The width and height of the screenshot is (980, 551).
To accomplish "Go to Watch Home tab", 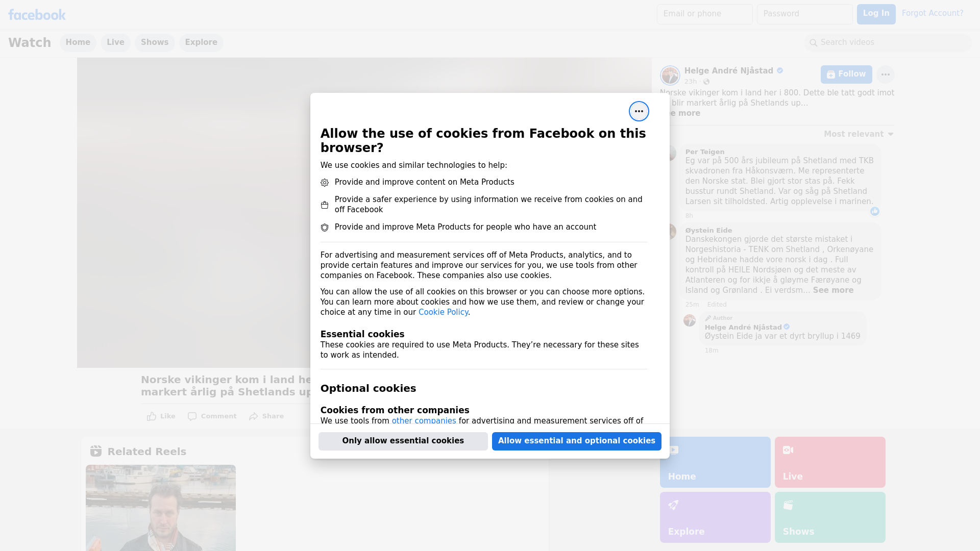I will tap(78, 42).
